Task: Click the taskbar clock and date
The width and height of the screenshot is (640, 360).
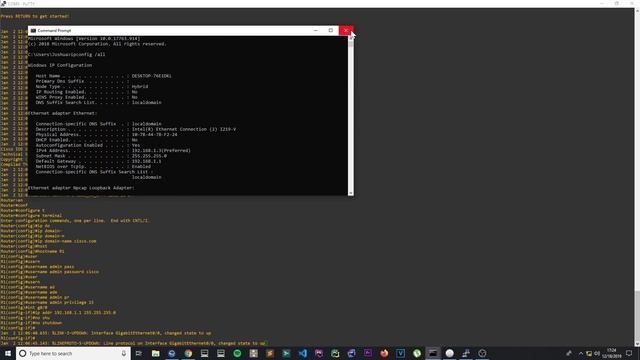Action: point(611,353)
